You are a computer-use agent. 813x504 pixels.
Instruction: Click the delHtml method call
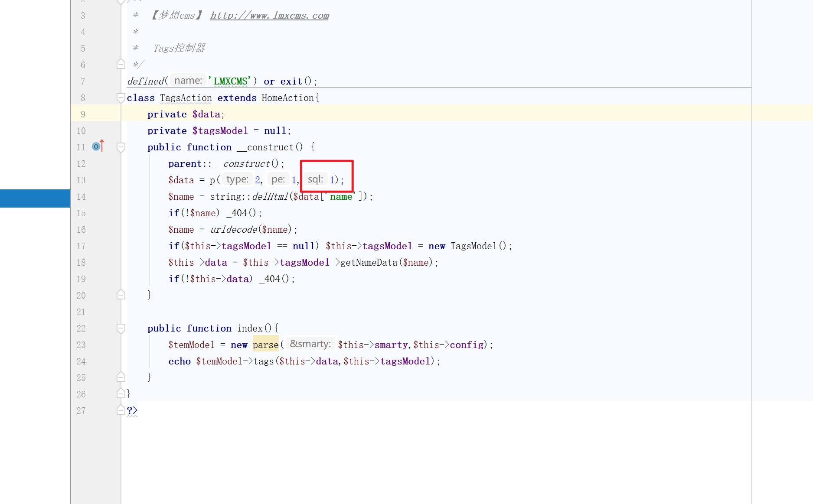270,197
